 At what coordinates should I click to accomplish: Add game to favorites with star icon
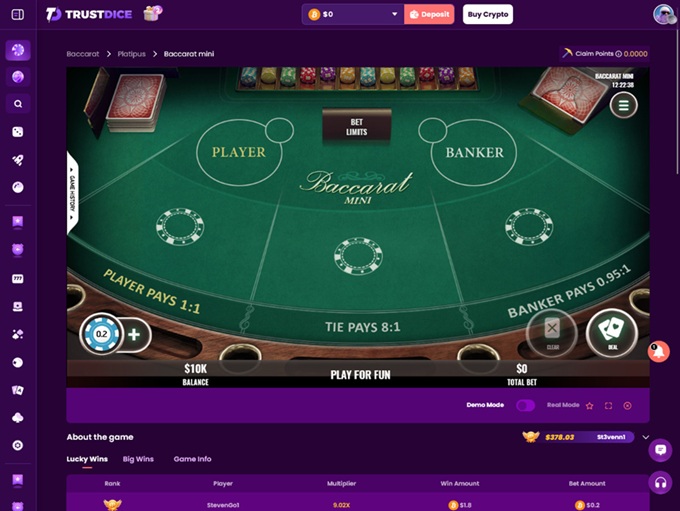point(589,406)
